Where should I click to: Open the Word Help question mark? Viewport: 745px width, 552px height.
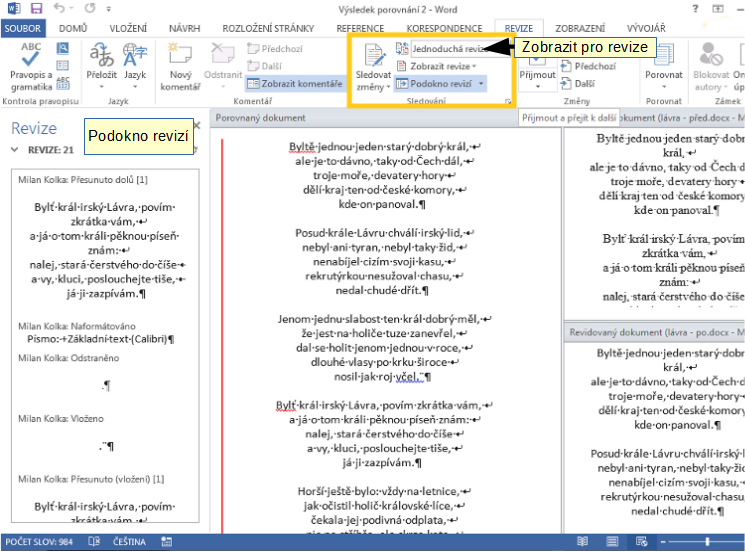tap(695, 9)
